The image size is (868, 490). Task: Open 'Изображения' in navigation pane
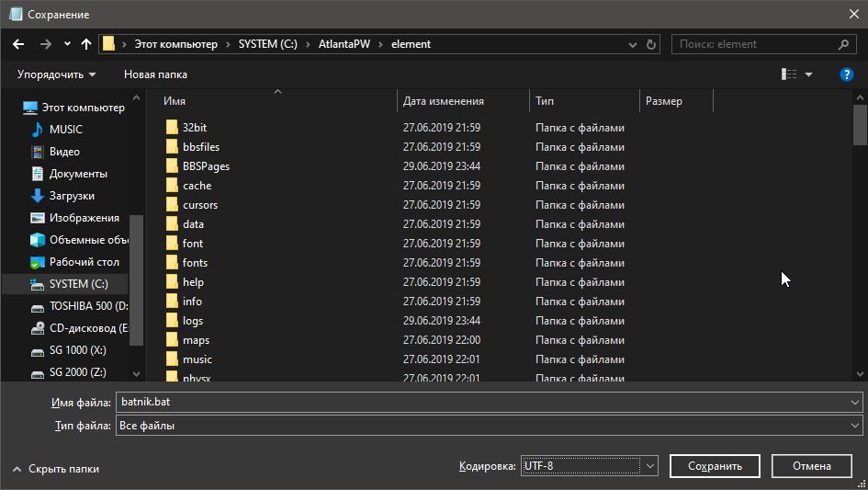[x=74, y=218]
